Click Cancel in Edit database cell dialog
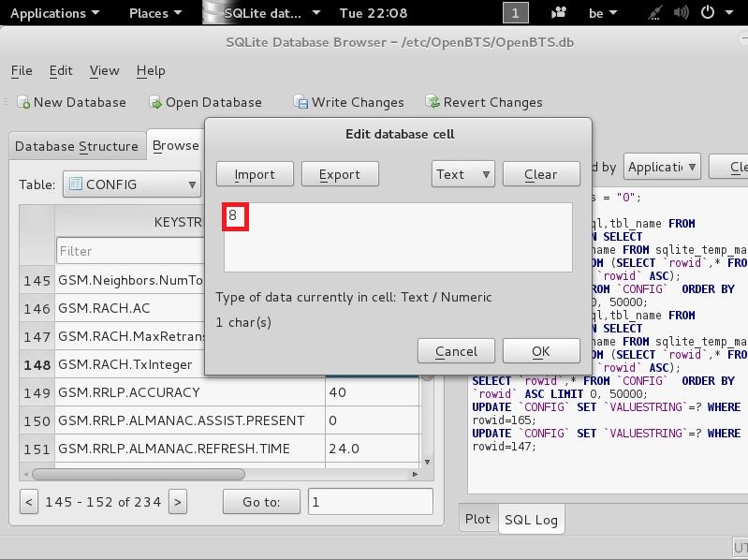The width and height of the screenshot is (748, 560). click(456, 351)
